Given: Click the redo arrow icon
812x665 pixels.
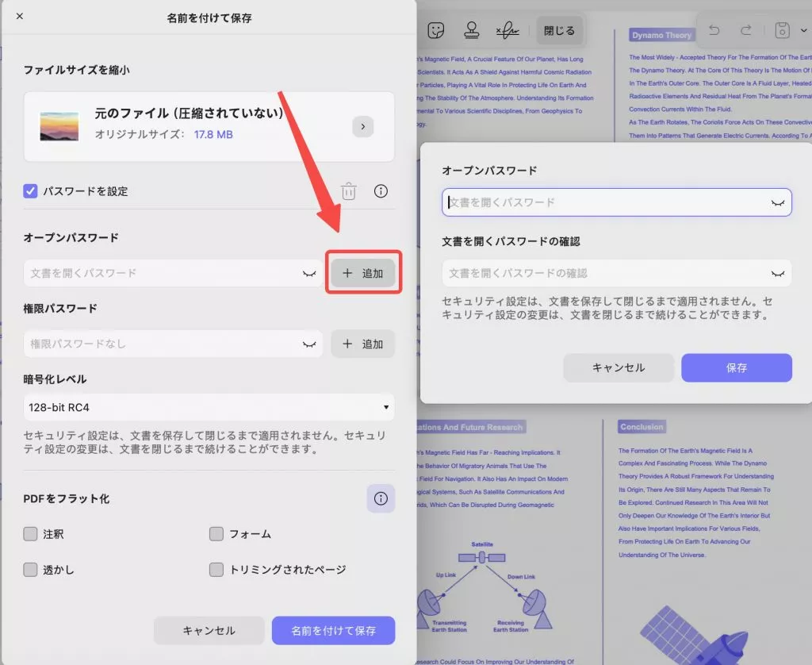Looking at the screenshot, I should pyautogui.click(x=745, y=30).
